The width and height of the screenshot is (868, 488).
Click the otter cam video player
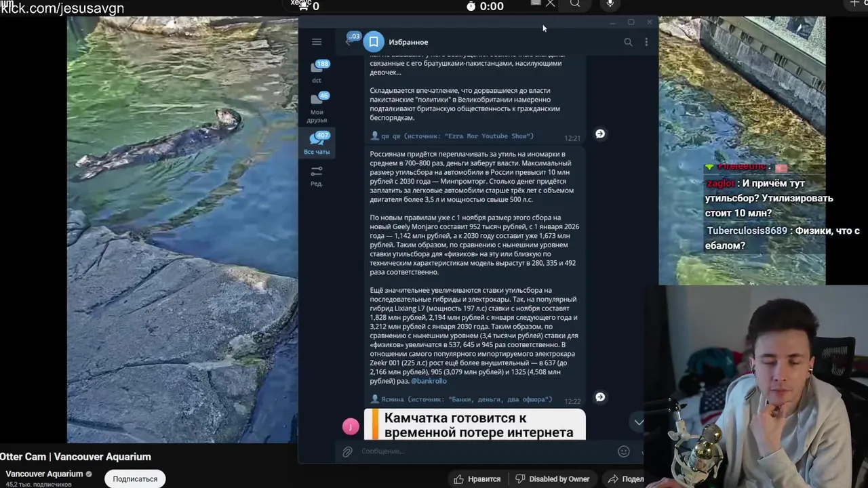(182, 230)
